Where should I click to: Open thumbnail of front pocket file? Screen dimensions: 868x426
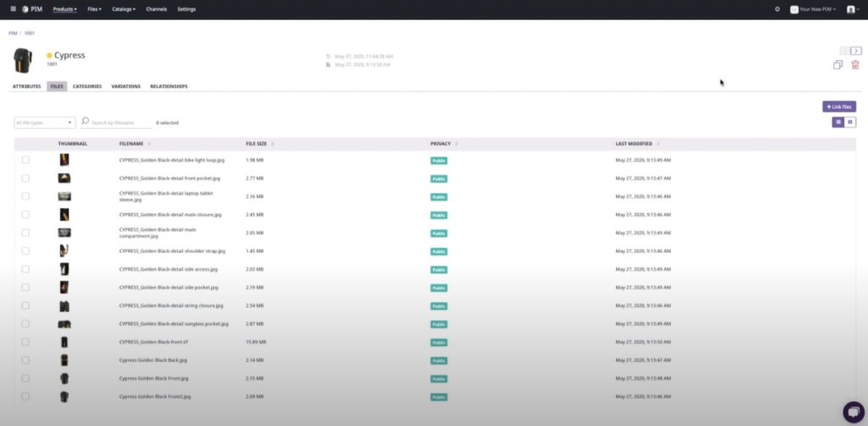point(64,178)
